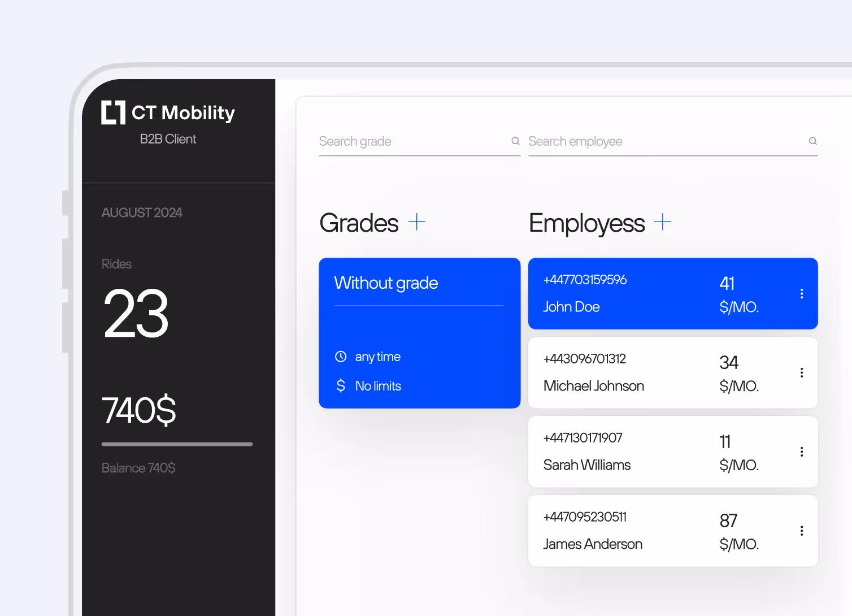Click the magnifier in Search employee field
The image size is (852, 616).
click(812, 141)
